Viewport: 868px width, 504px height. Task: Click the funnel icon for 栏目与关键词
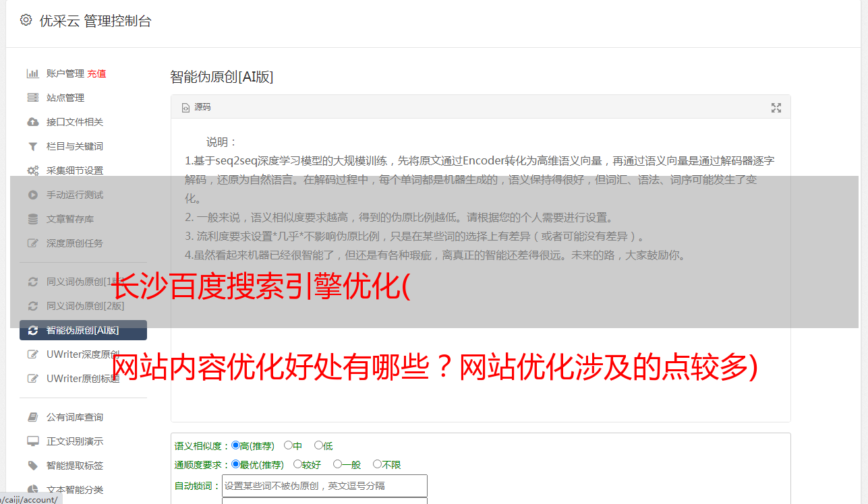click(32, 146)
